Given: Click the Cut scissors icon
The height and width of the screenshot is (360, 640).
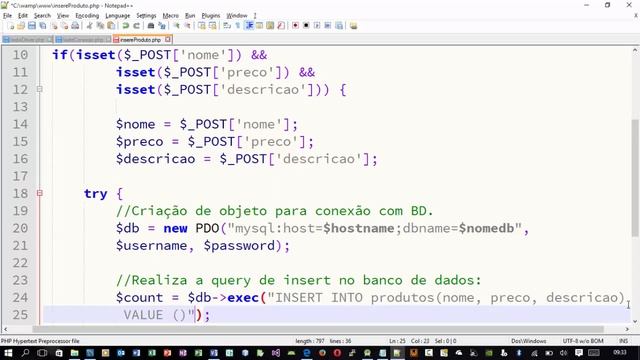Looking at the screenshot, I should [89, 26].
